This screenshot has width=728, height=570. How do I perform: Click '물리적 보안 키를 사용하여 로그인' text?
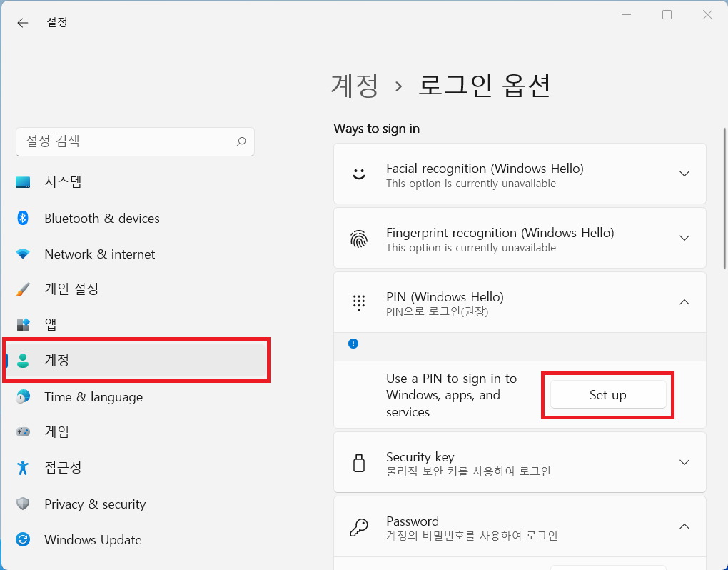point(468,471)
